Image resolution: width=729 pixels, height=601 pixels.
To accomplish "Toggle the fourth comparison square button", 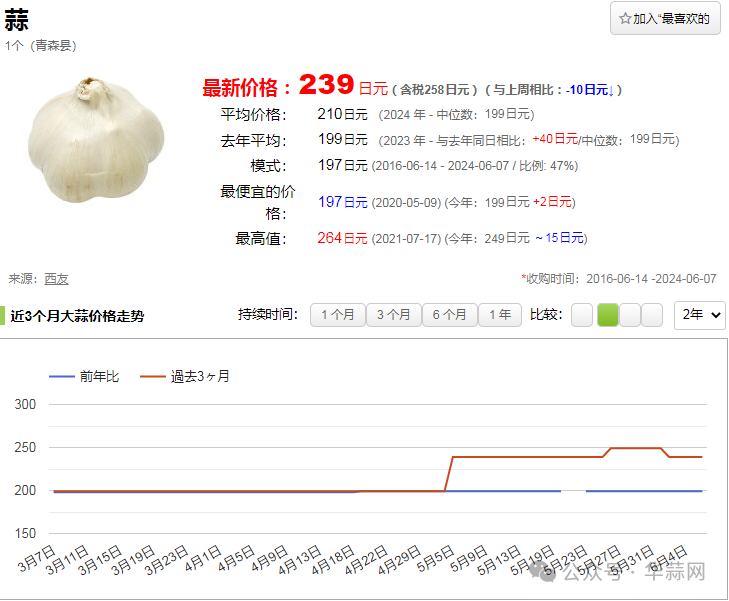I will coord(652,315).
